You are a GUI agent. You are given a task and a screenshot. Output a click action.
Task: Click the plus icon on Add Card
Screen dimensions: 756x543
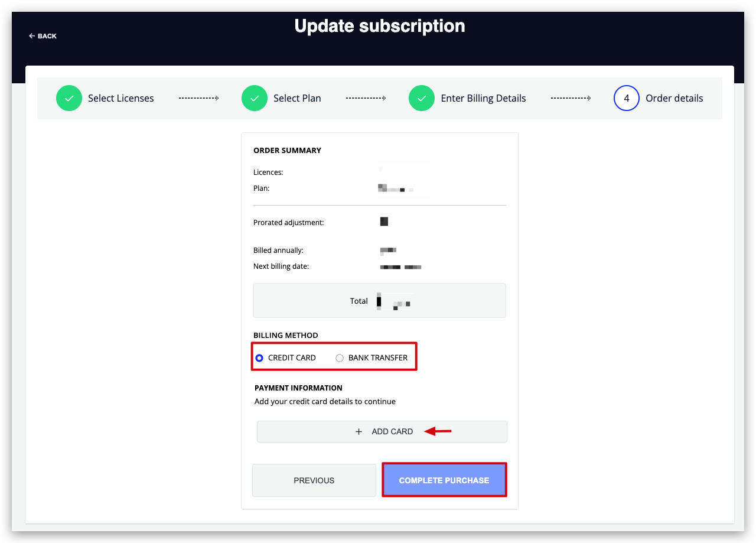click(x=359, y=432)
